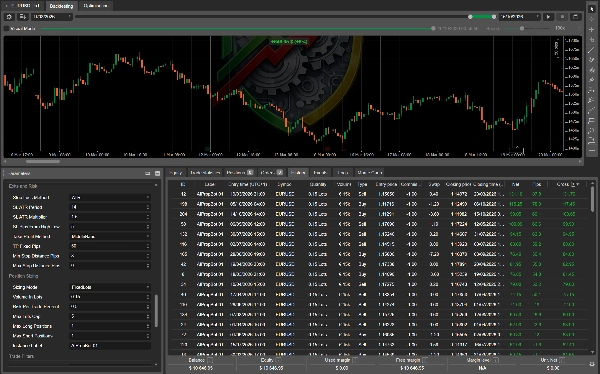The width and height of the screenshot is (600, 374).
Task: Open the backtest start date dropdown
Action: tap(52, 16)
